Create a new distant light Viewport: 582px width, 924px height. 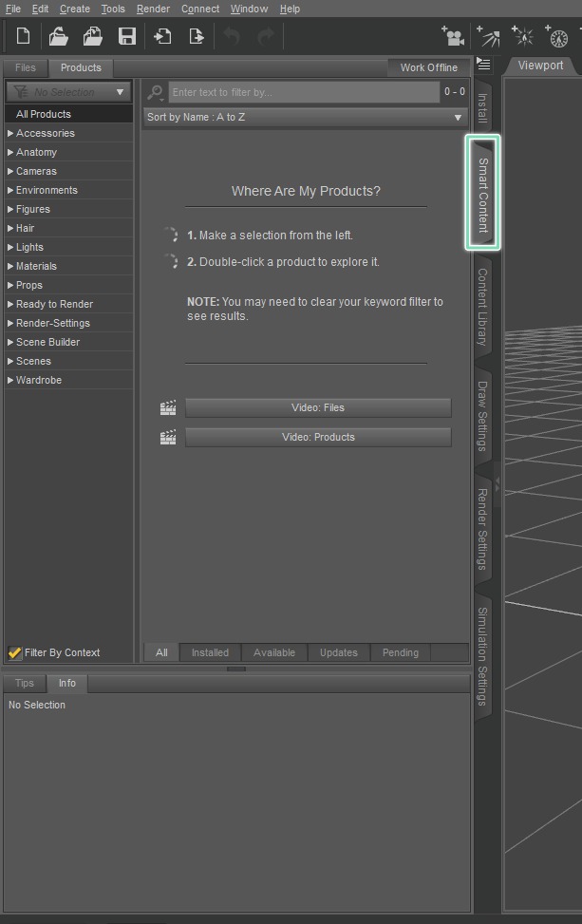pyautogui.click(x=556, y=36)
